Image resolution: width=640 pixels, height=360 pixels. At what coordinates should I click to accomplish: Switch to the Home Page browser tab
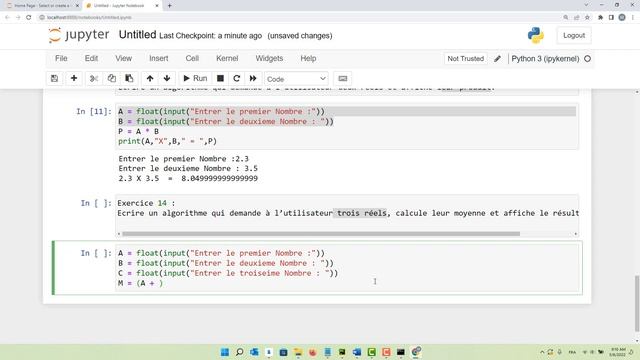click(x=41, y=6)
